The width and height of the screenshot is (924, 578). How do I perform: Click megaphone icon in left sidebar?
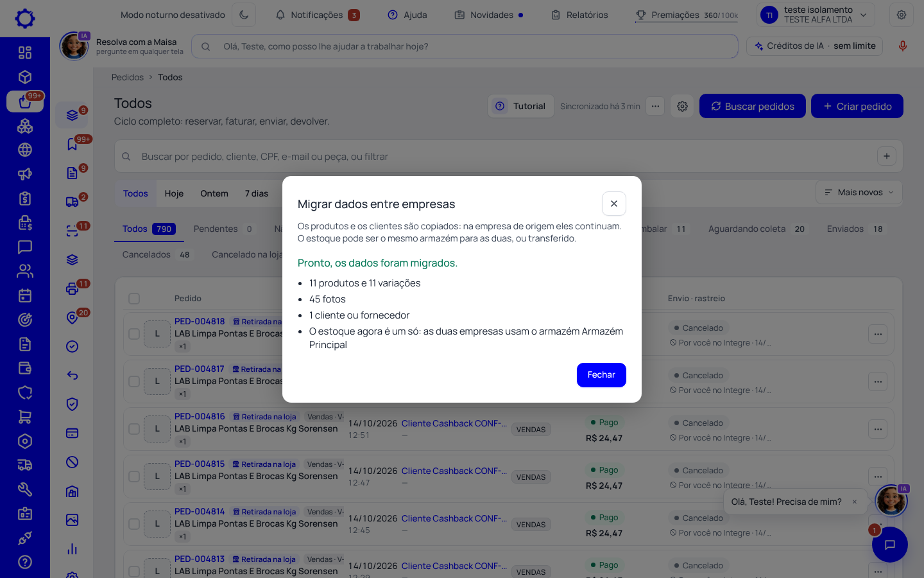click(x=25, y=174)
